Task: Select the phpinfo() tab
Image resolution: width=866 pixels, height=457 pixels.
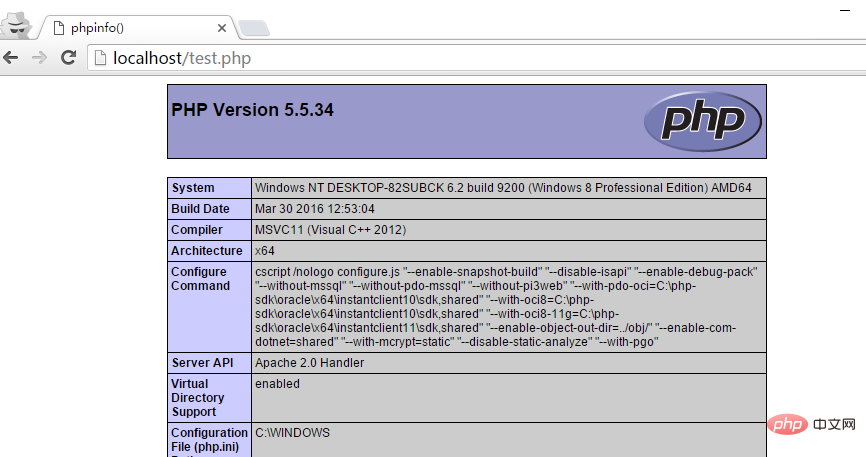Action: [x=138, y=28]
